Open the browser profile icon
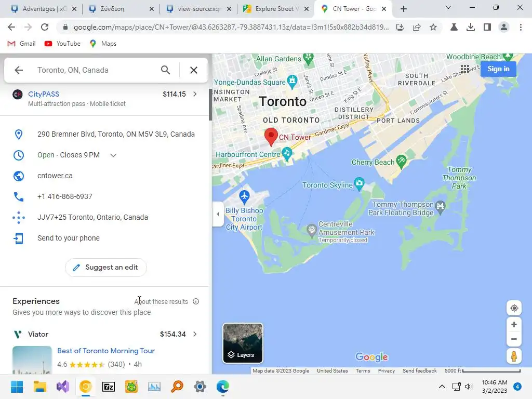This screenshot has width=532, height=399. coord(504,27)
